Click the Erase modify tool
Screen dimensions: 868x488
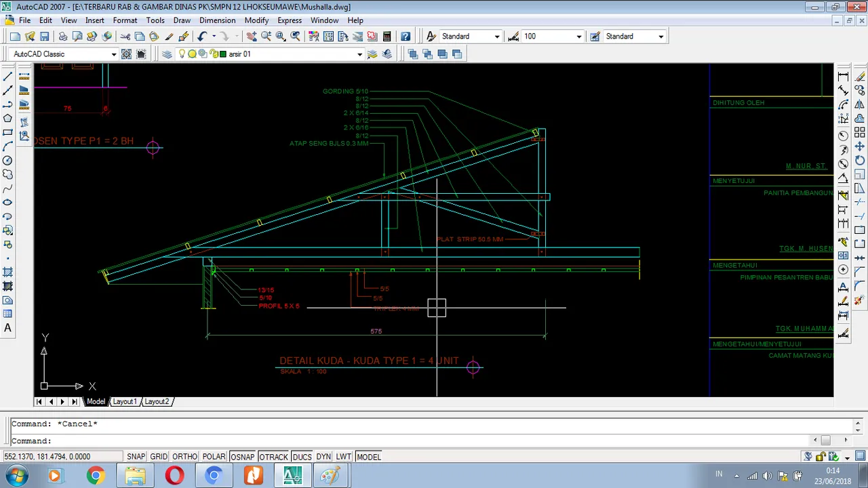[x=860, y=76]
